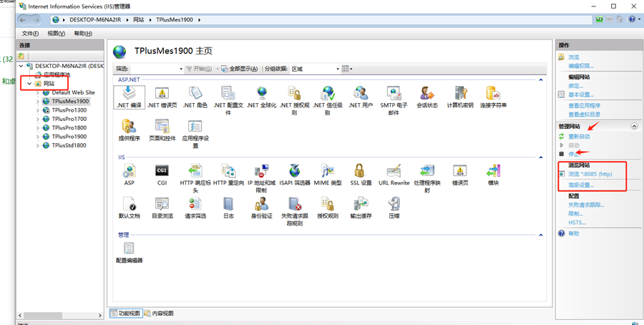
Task: Open the ISAPI 筛选器 icon
Action: click(295, 174)
